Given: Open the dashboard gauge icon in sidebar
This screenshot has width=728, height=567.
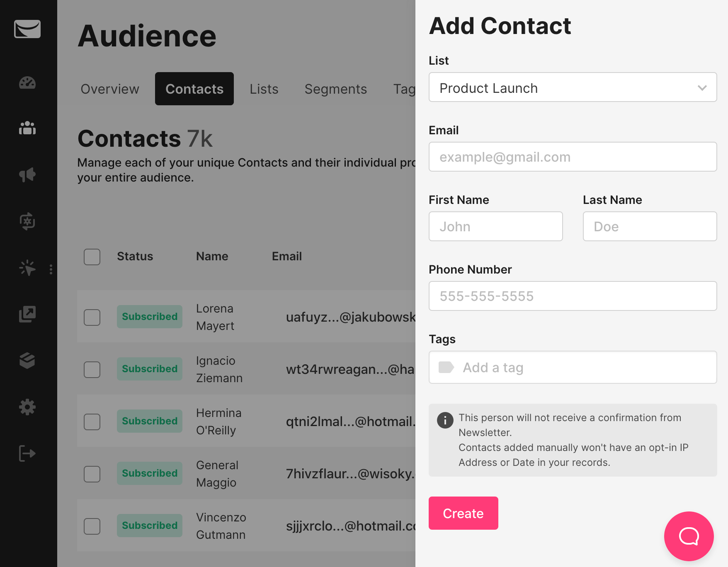Looking at the screenshot, I should coord(27,83).
